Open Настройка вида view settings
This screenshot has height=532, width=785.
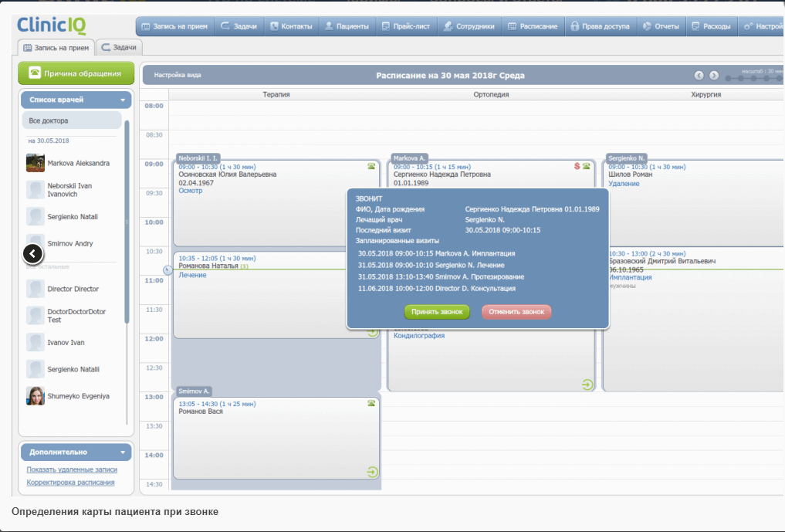(178, 75)
